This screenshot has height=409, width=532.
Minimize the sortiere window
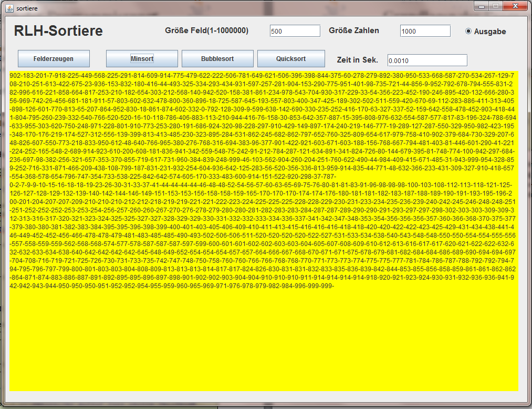pos(482,6)
